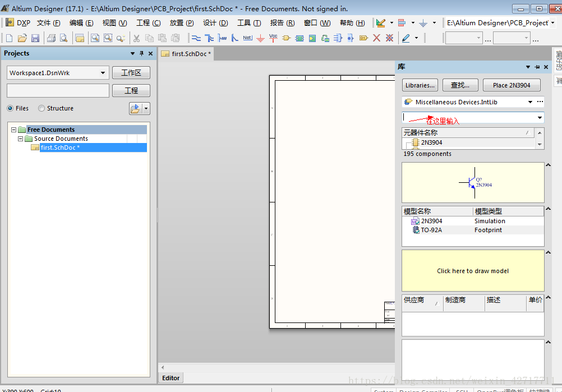Select the Place Bus Entry tool
562x392 pixels.
click(235, 38)
